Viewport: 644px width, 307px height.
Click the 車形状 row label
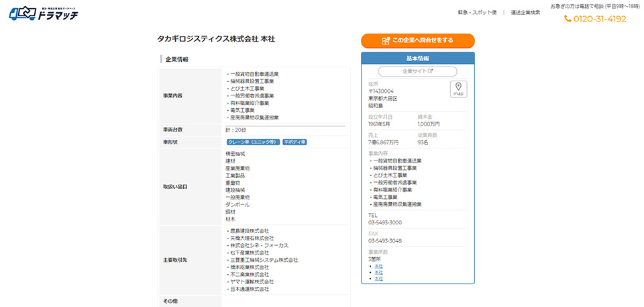coord(170,142)
